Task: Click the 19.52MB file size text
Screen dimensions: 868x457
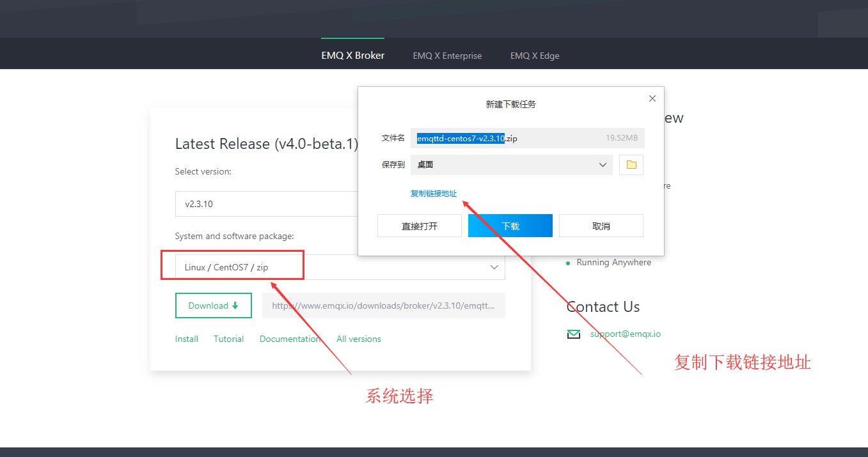Action: [x=622, y=138]
